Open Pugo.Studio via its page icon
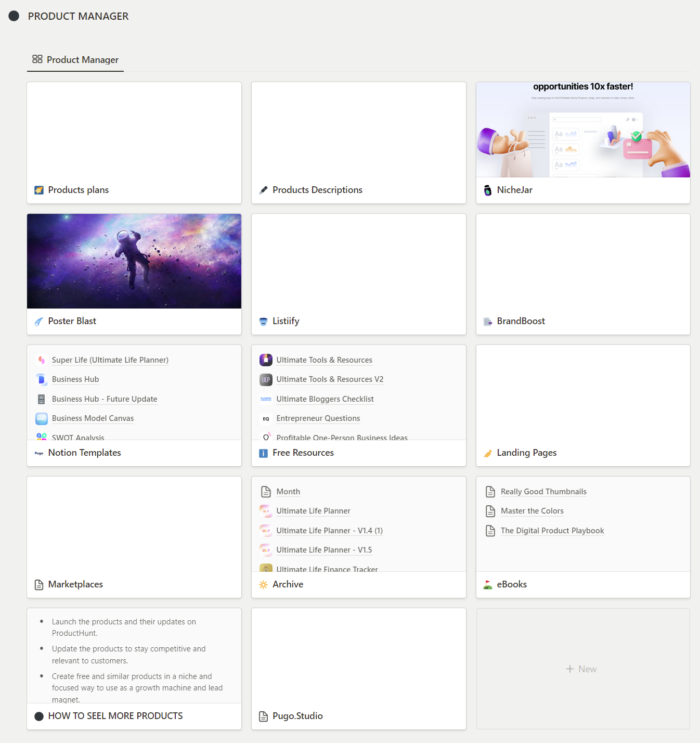The height and width of the screenshot is (743, 700). tap(263, 716)
